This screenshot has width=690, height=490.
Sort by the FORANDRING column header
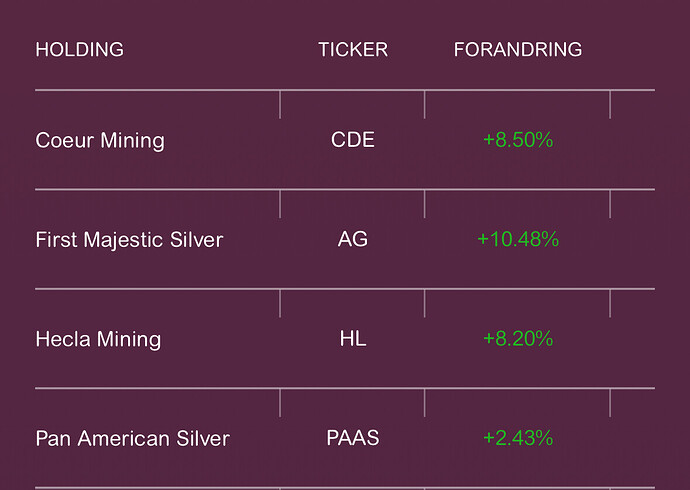click(x=517, y=49)
